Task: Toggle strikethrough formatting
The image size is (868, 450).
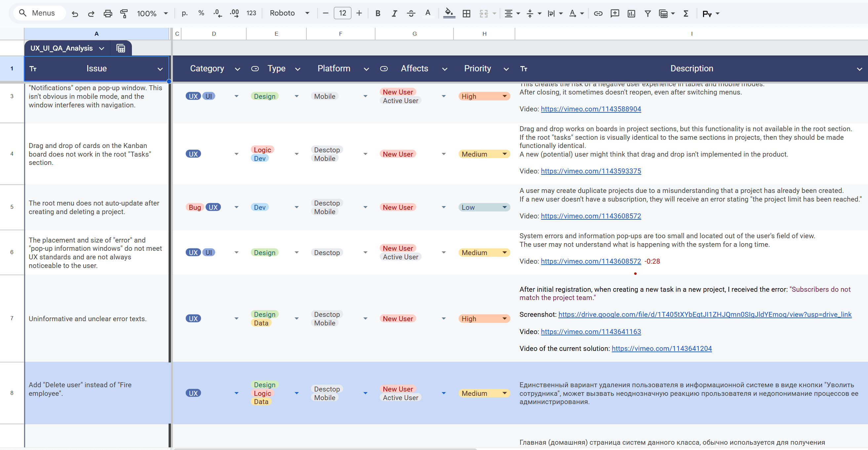Action: pyautogui.click(x=411, y=14)
